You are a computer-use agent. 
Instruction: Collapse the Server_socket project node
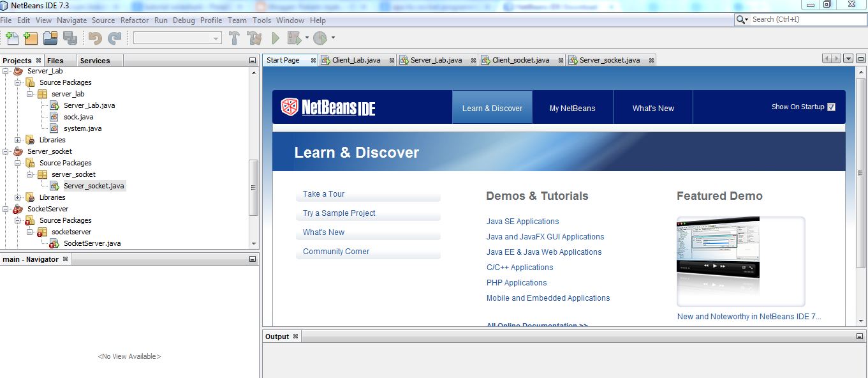tap(6, 151)
